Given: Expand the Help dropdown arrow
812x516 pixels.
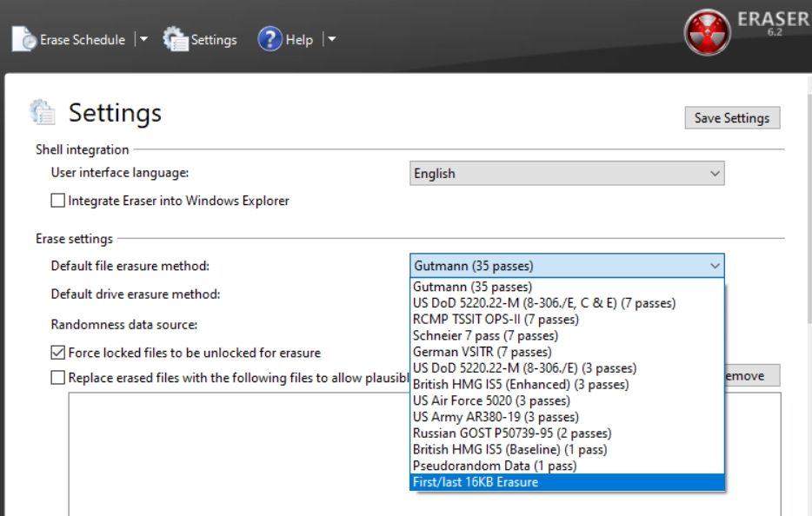Looking at the screenshot, I should [332, 39].
